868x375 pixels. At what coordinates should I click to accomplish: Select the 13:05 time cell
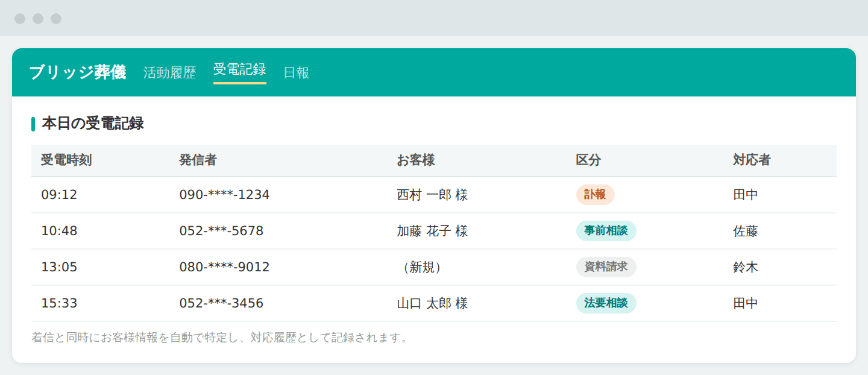[x=59, y=267]
